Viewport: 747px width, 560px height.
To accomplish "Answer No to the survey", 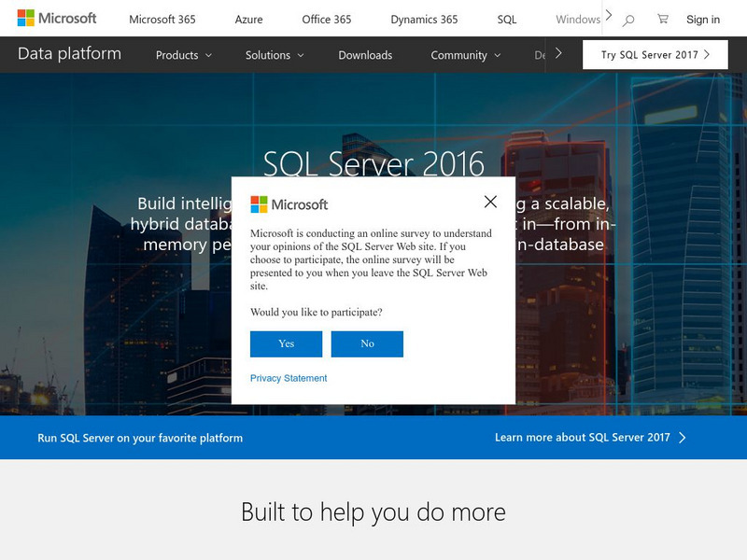I will pos(367,343).
